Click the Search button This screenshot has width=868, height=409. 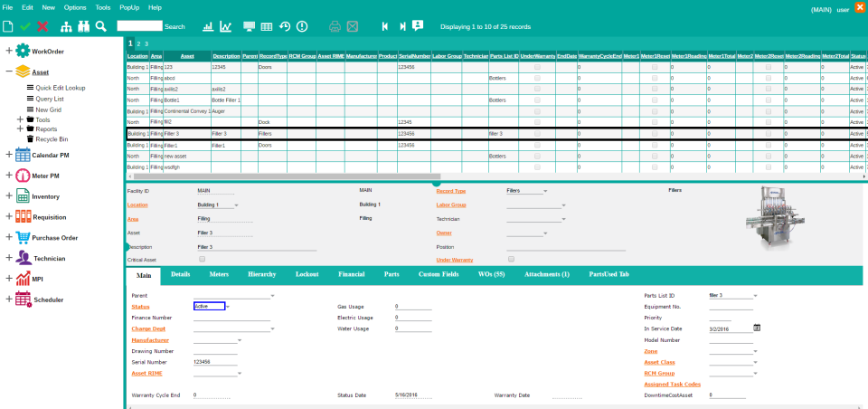click(x=175, y=26)
